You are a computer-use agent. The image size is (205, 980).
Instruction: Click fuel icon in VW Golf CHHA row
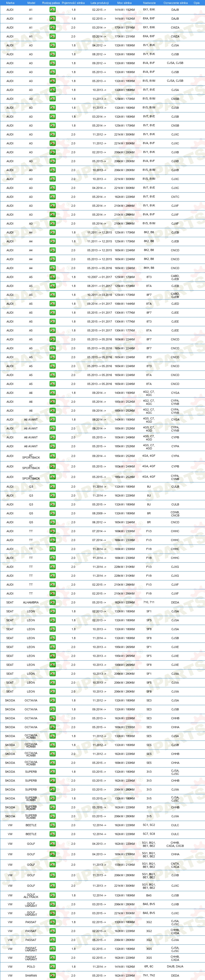[52, 854]
